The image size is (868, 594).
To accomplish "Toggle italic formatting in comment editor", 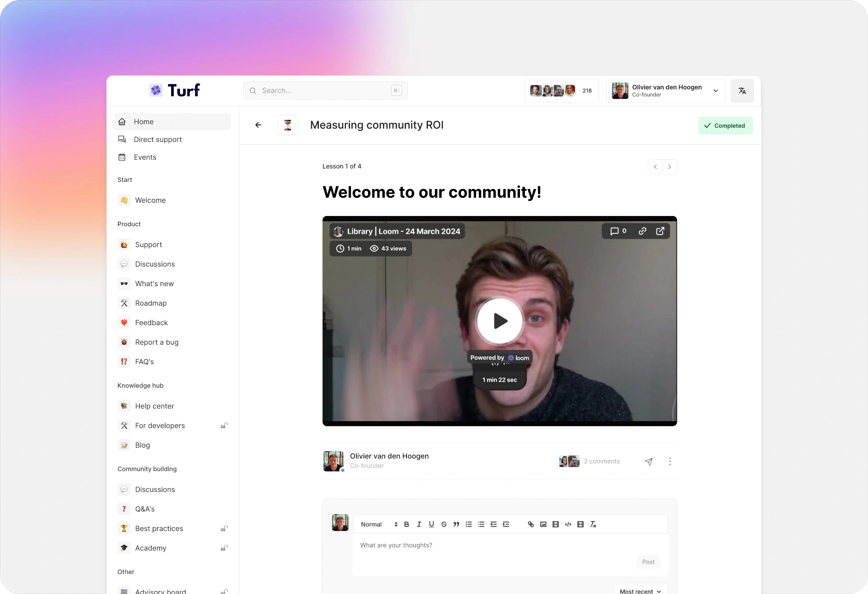I will pos(419,524).
